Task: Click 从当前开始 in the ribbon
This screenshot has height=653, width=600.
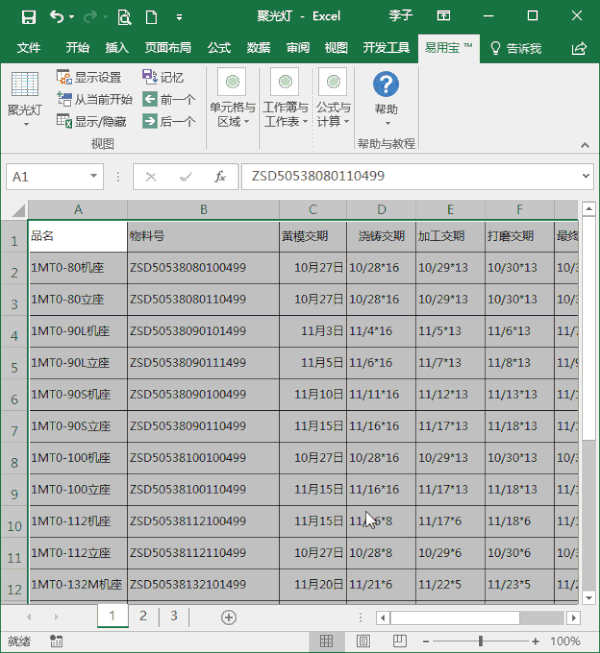Action: 95,100
